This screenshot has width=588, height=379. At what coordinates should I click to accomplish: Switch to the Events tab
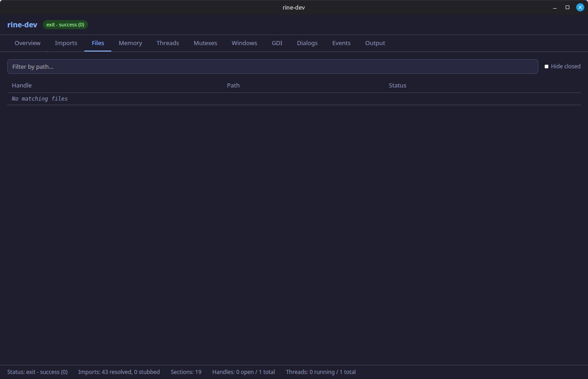click(x=341, y=43)
